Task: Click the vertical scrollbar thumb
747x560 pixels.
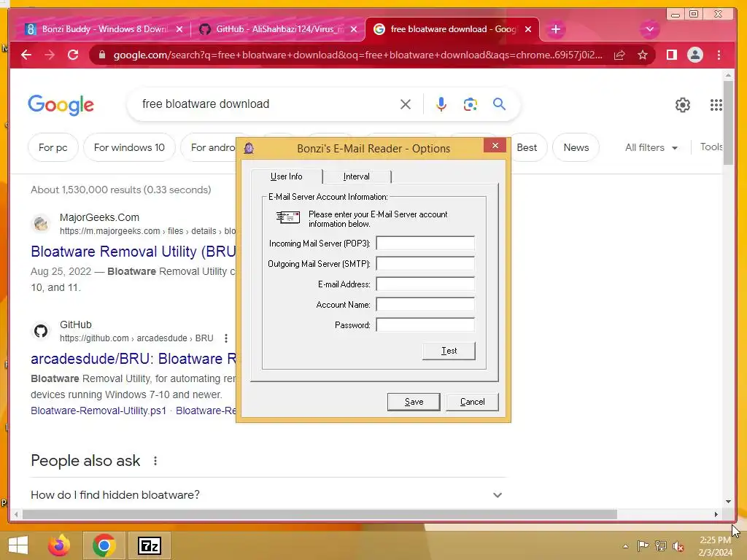Action: 728,122
